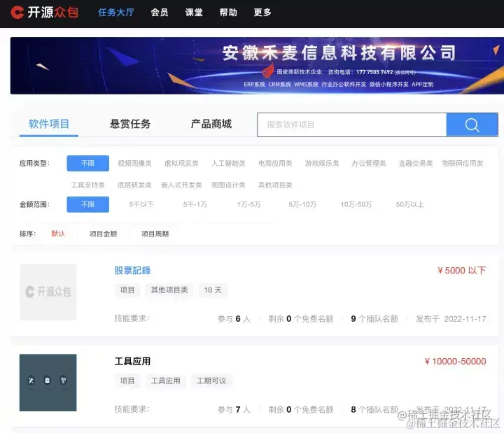Click the 股票記錄 project placeholder thumbnail
Image resolution: width=504 pixels, height=433 pixels.
[x=48, y=292]
